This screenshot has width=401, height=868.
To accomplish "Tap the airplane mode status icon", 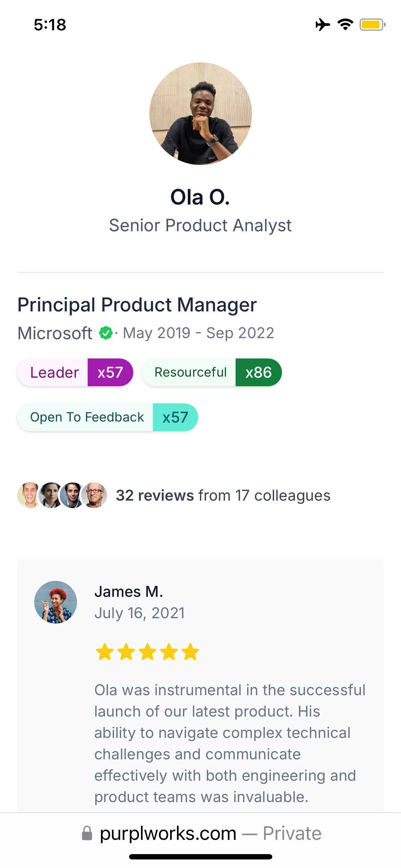I will pos(323,25).
